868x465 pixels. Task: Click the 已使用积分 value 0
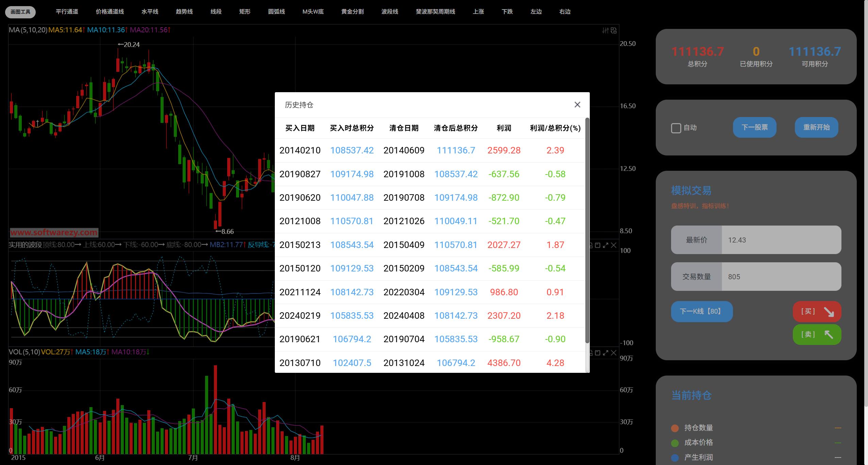pyautogui.click(x=756, y=52)
